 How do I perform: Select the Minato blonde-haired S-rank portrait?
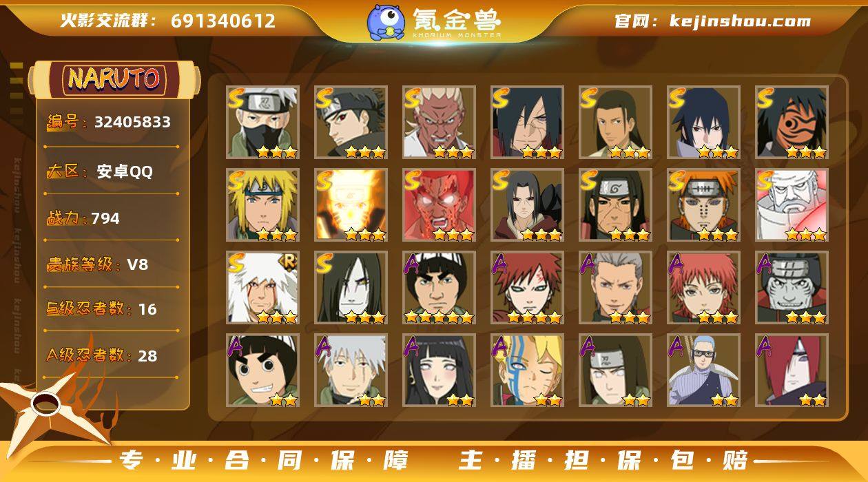tap(262, 205)
